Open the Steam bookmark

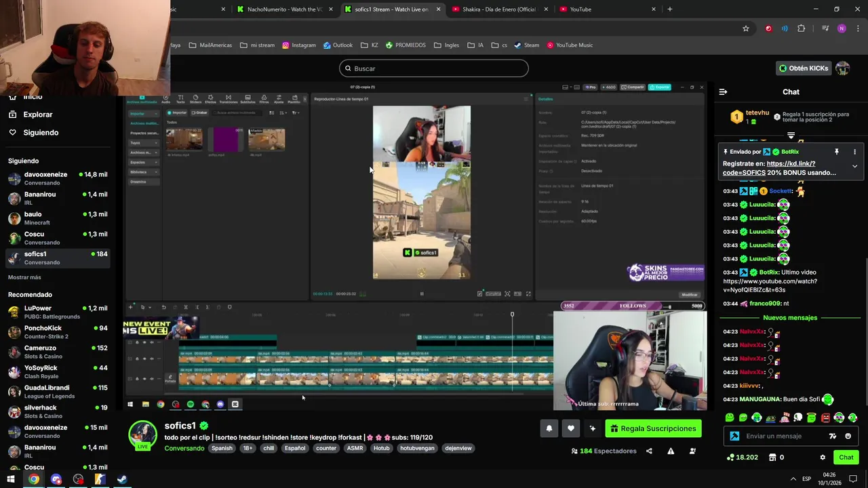point(527,45)
